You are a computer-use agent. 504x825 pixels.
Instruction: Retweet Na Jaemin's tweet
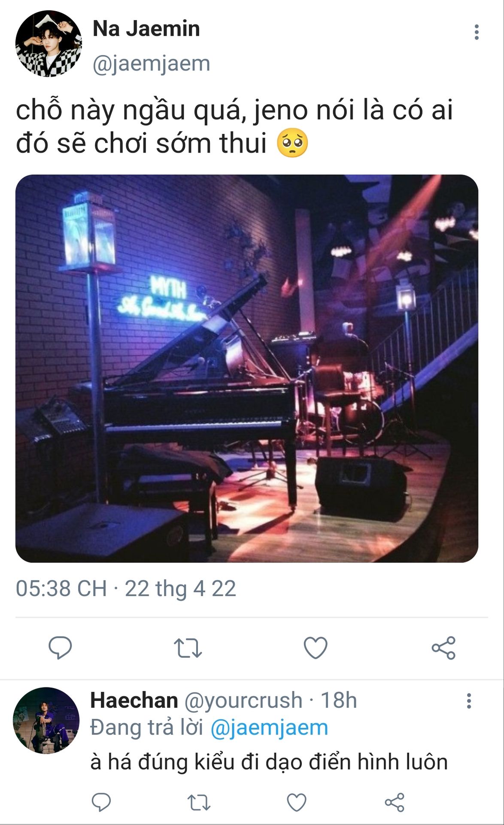coord(188,648)
